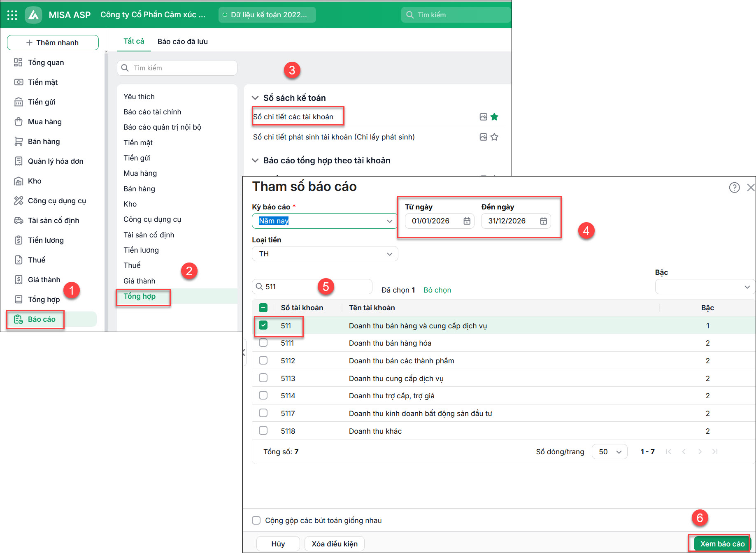Click the account search field containing 511
The image size is (756, 553).
click(312, 287)
